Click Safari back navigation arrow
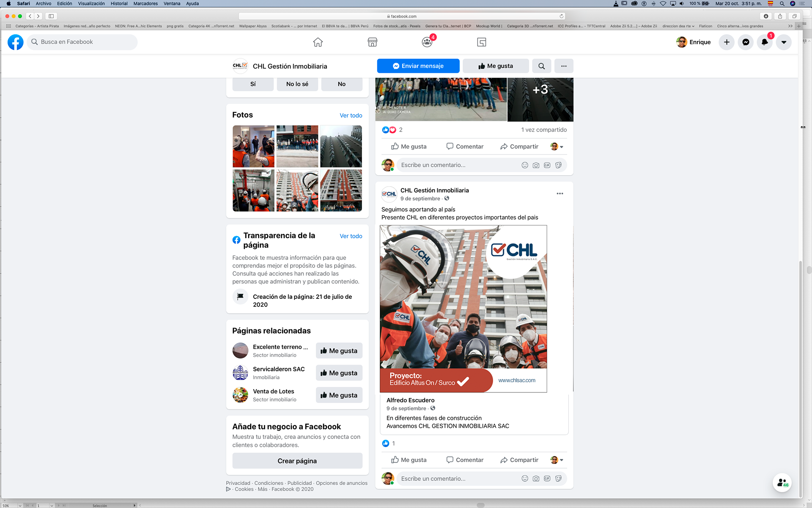This screenshot has width=812, height=508. point(30,16)
